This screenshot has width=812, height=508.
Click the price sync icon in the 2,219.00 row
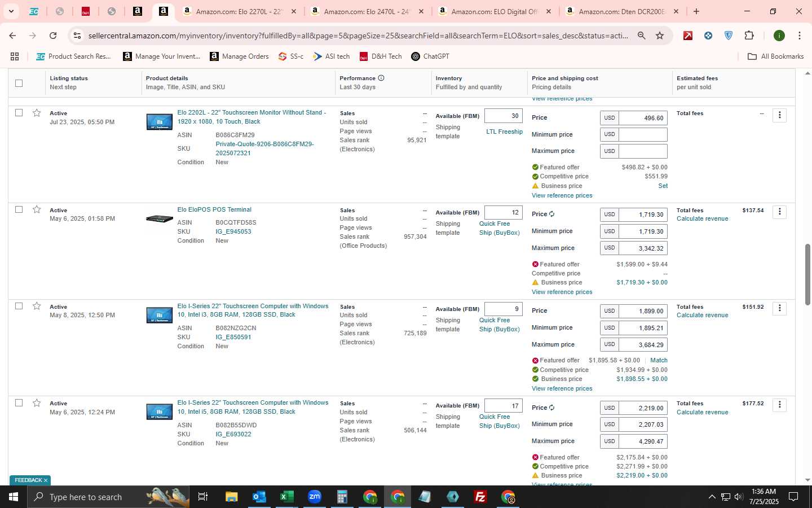coord(552,408)
